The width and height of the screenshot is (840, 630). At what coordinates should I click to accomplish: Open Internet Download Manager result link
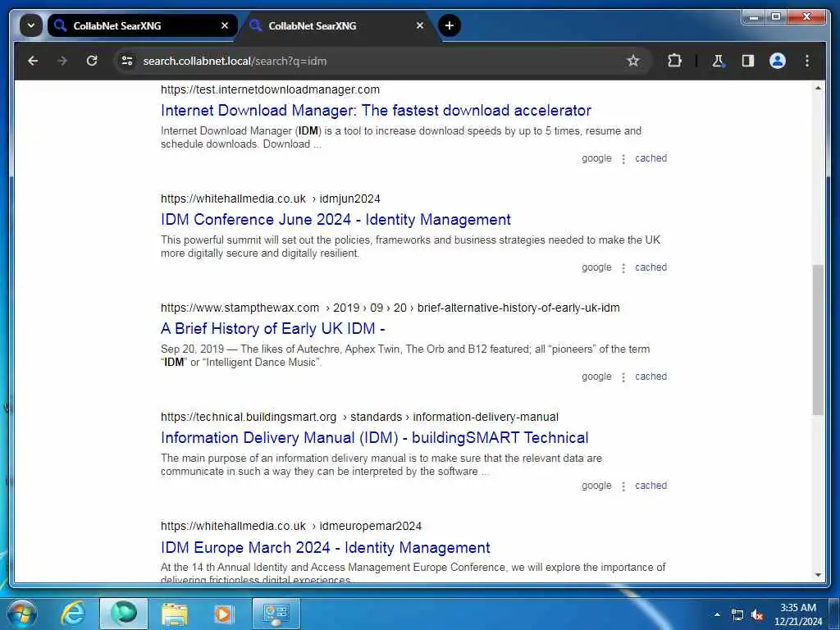coord(376,111)
